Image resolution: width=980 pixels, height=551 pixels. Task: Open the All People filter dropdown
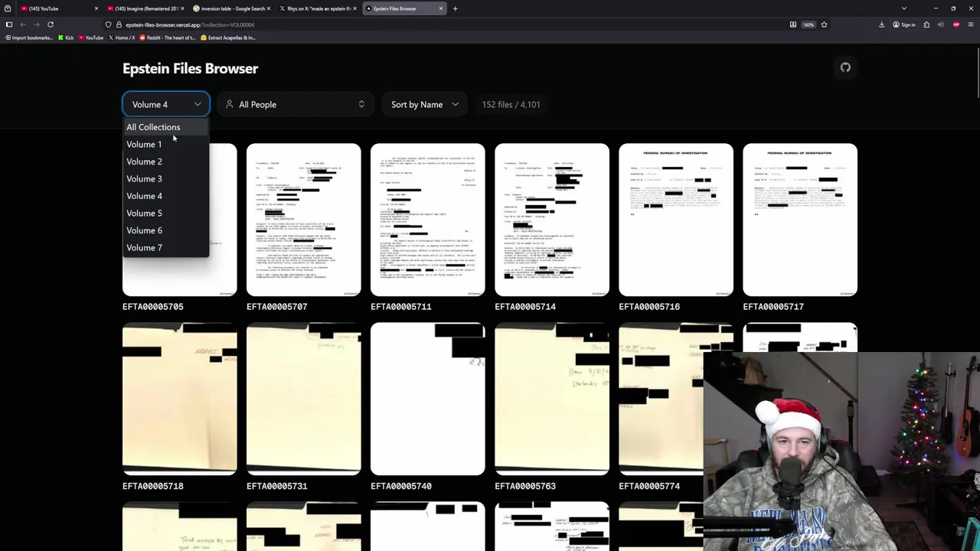[x=295, y=104]
